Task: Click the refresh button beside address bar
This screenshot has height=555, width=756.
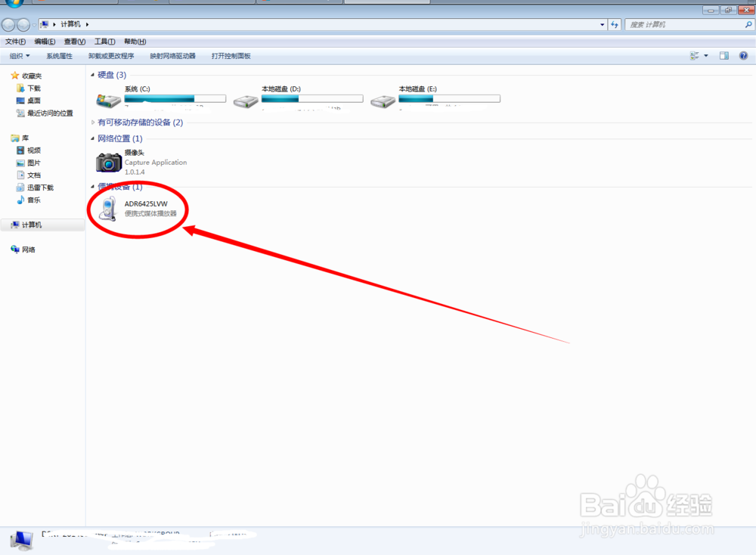Action: point(614,25)
